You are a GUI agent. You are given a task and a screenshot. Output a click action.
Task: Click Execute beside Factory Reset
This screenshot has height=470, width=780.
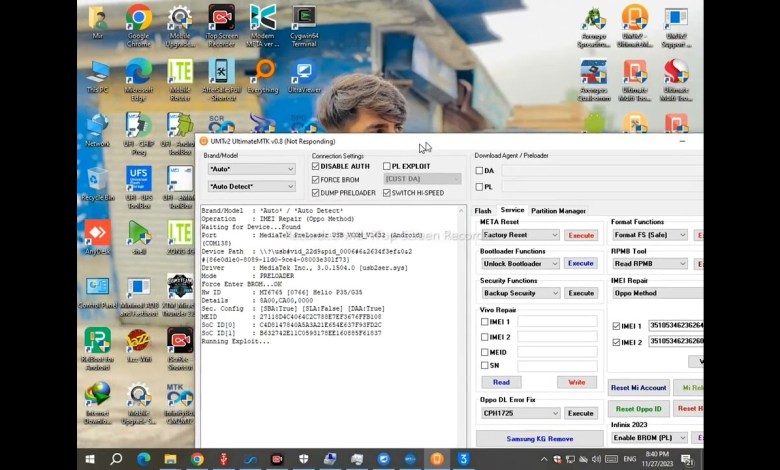tap(581, 235)
